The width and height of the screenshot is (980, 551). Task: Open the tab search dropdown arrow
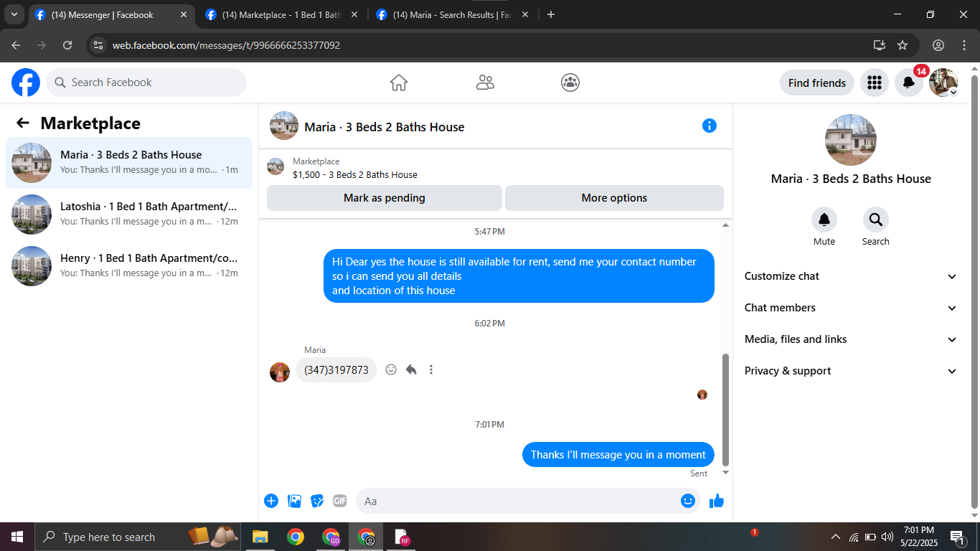[14, 14]
